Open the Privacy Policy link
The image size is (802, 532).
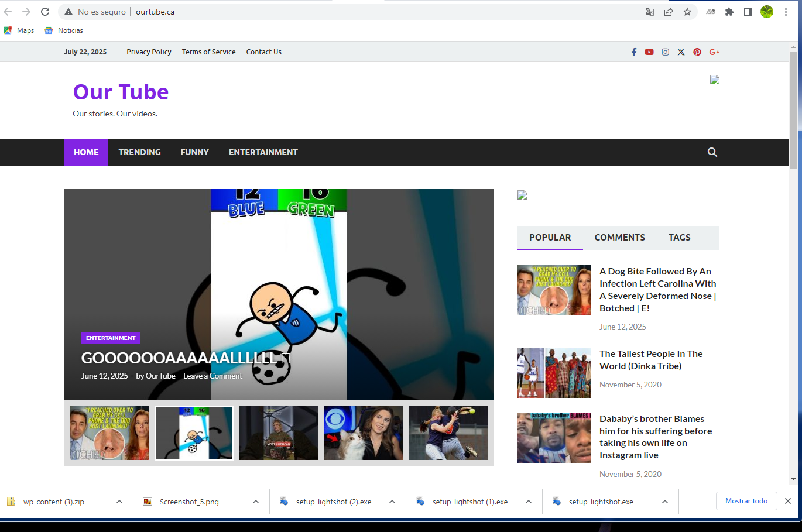click(149, 52)
